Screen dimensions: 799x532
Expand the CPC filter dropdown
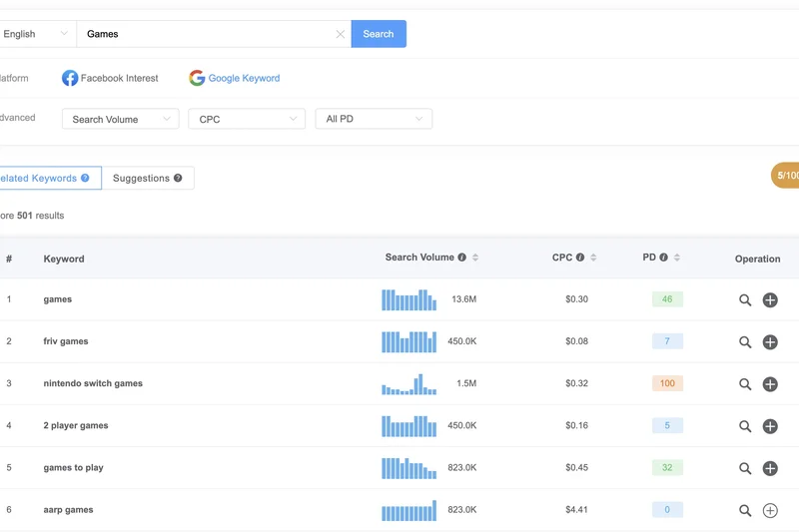click(247, 119)
